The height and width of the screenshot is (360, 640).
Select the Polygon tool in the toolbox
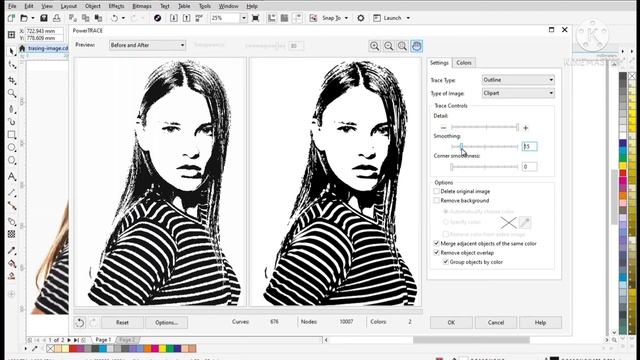tap(12, 160)
